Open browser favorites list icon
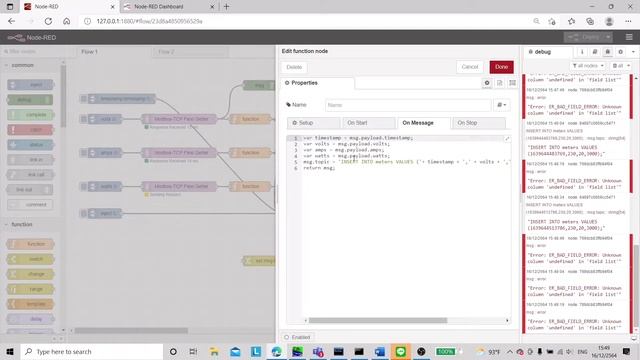This screenshot has height=360, width=640. pos(571,21)
